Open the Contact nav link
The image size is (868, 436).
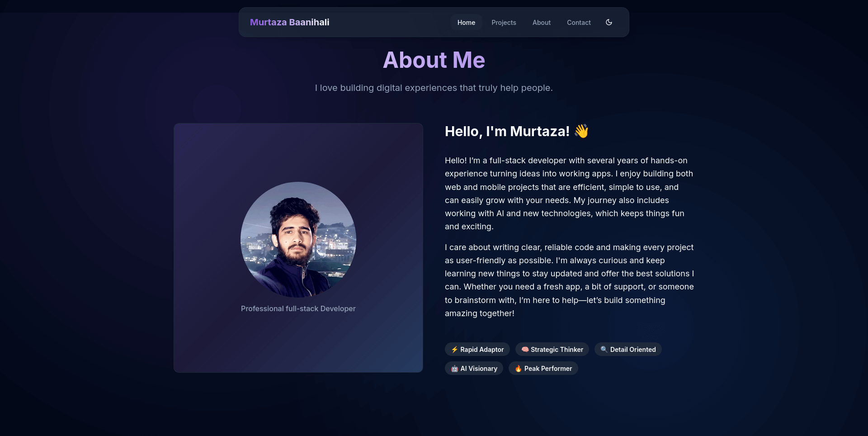point(579,23)
